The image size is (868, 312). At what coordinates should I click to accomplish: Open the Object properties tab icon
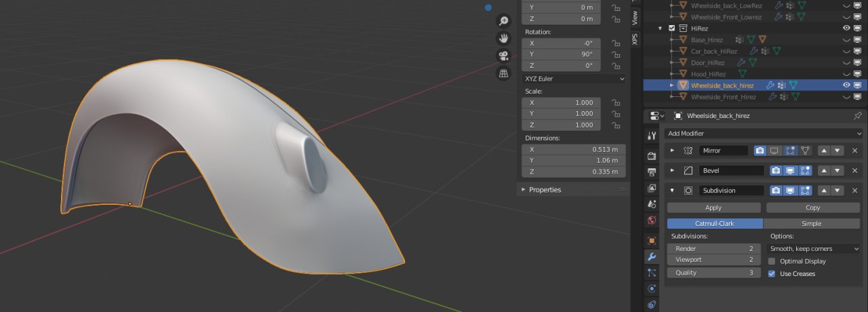652,241
